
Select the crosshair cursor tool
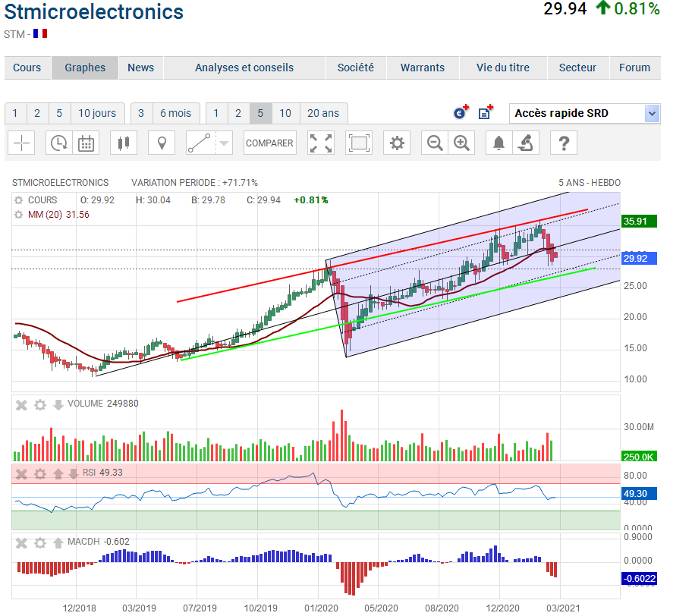pyautogui.click(x=21, y=143)
